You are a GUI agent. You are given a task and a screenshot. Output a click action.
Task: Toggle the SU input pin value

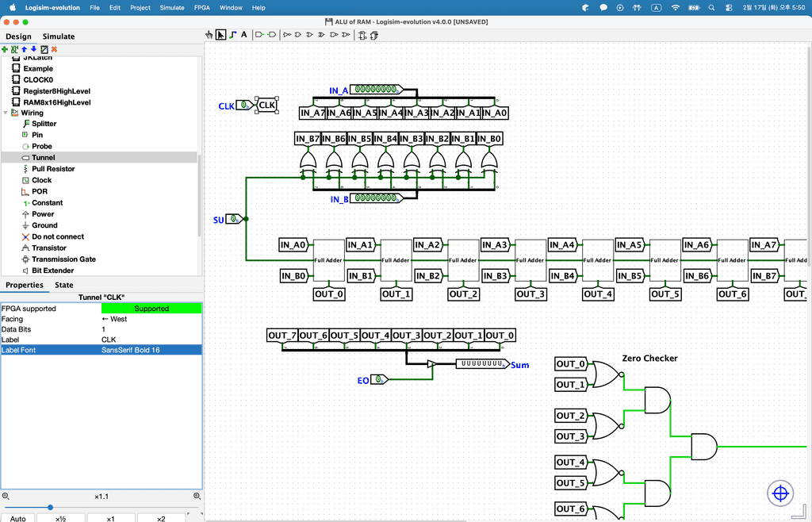pyautogui.click(x=233, y=219)
